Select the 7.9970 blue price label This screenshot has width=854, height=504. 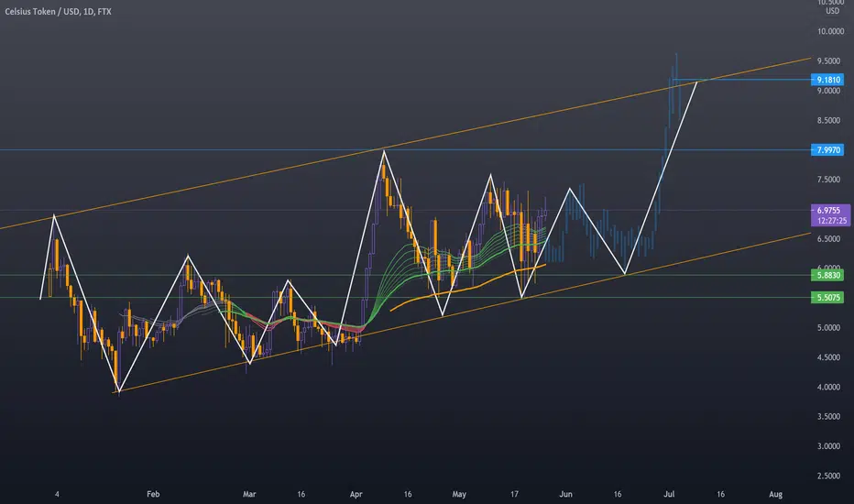[827, 150]
